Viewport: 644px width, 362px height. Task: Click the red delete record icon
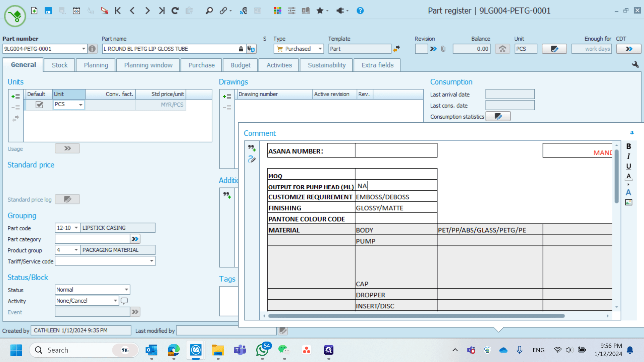point(105,11)
